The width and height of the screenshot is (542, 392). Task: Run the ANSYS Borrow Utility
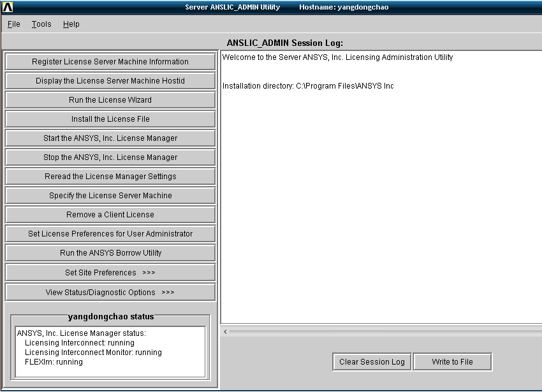point(110,253)
